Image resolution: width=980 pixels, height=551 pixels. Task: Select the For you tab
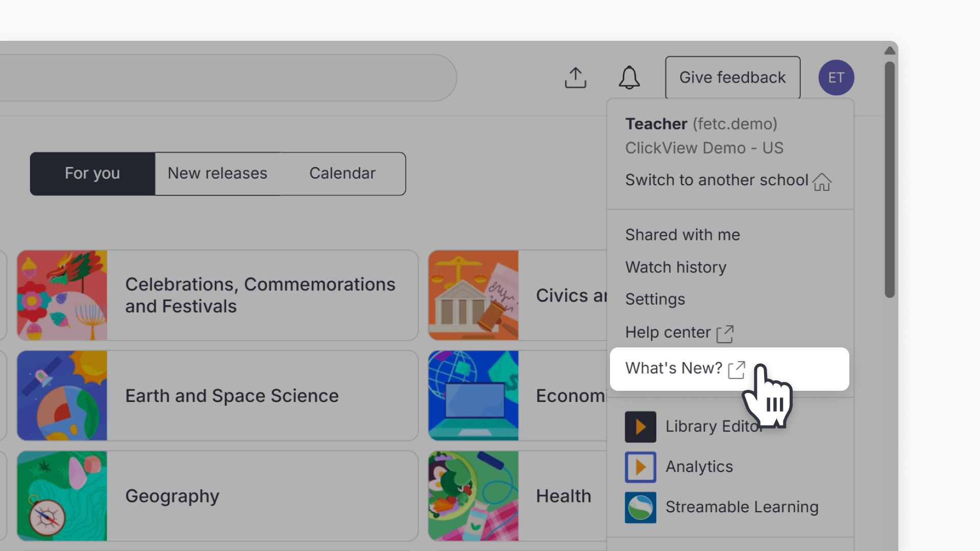tap(92, 173)
